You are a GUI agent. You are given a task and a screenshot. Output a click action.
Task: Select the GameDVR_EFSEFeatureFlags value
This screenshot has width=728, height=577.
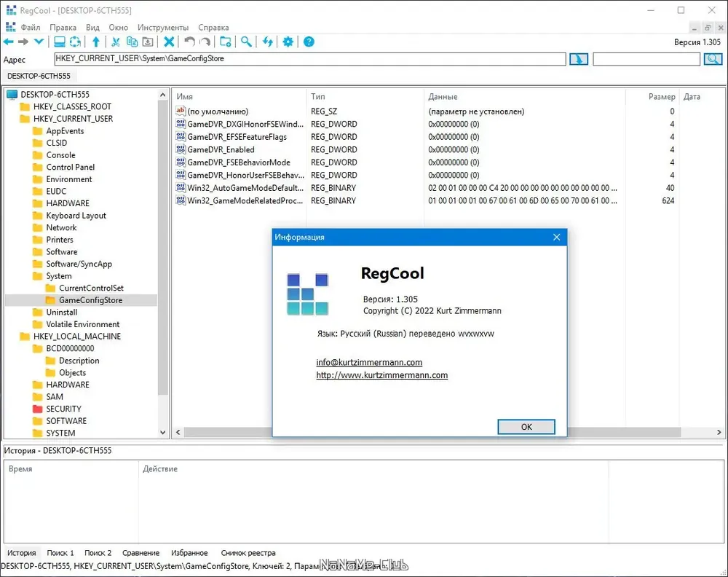237,137
